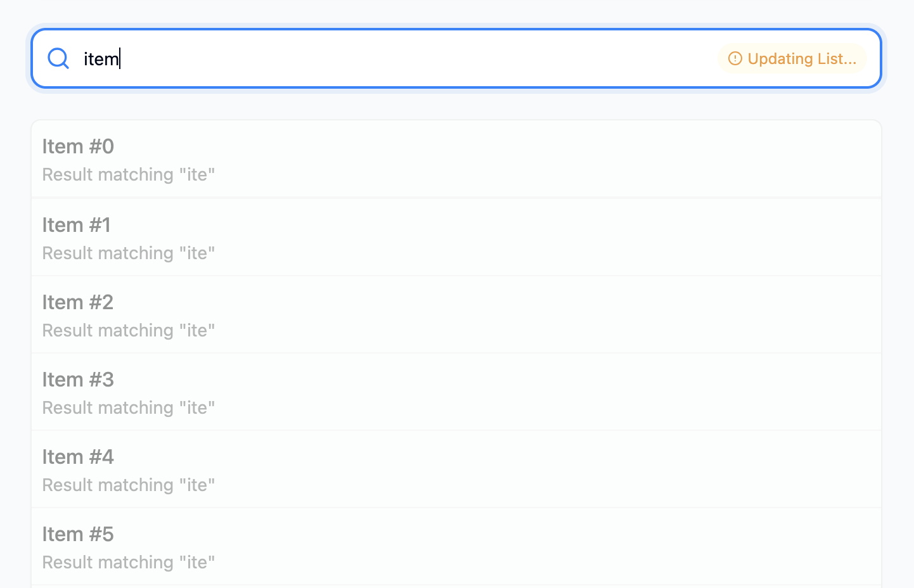Screen dimensions: 914x588
Task: Select the "Item #3" title
Action: (x=78, y=380)
